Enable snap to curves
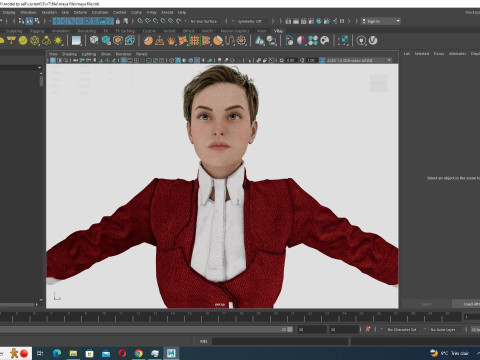Viewport: 480px width, 360px height. click(148, 21)
